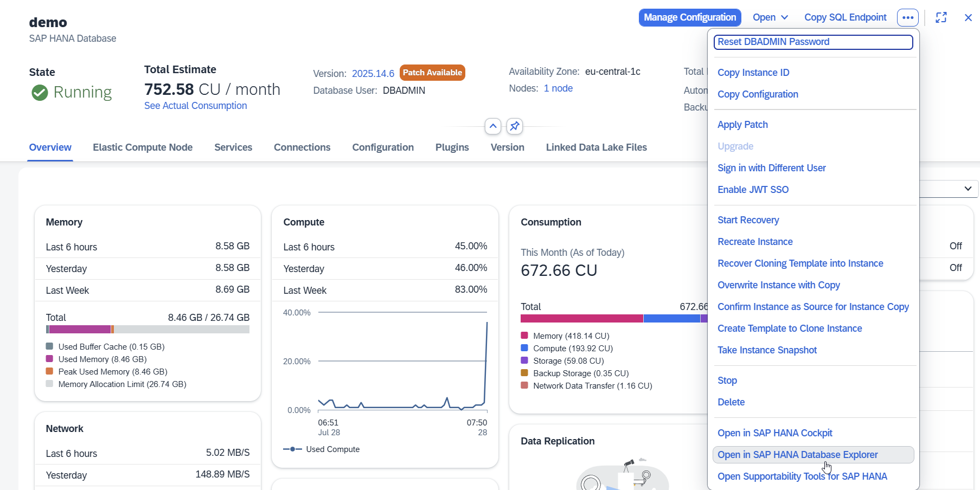Click the Patch Available badge
Viewport: 980px width, 490px height.
pos(432,73)
